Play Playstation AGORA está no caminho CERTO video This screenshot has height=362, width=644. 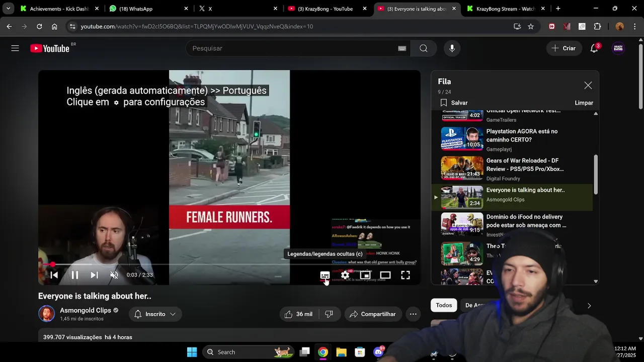pos(512,140)
